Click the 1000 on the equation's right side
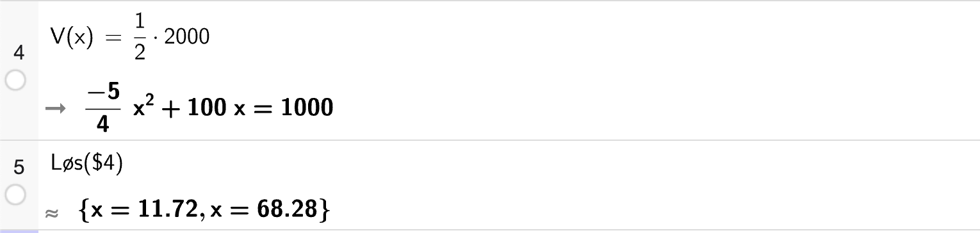Screen dimensions: 980x233 [307, 108]
